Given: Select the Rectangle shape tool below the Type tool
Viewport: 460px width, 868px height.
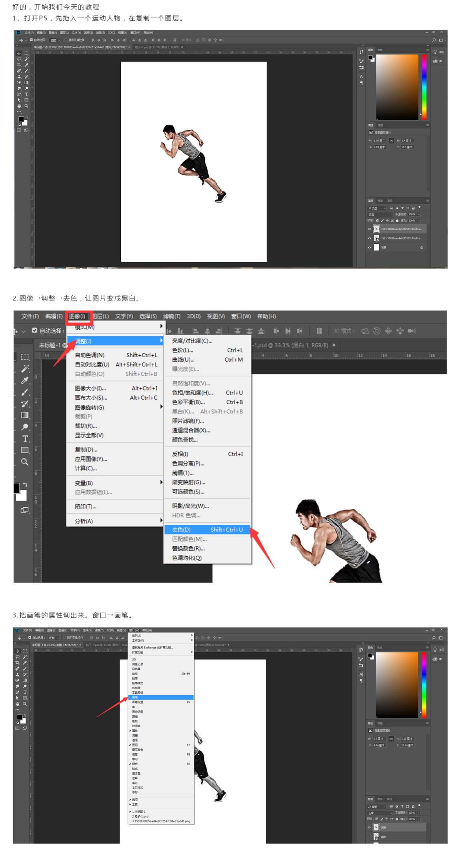Looking at the screenshot, I should pos(25,450).
